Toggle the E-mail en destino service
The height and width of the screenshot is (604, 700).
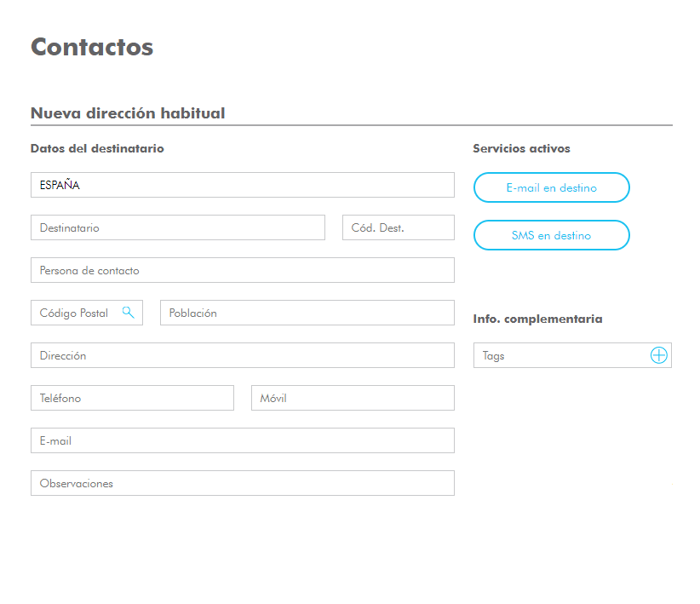point(551,187)
